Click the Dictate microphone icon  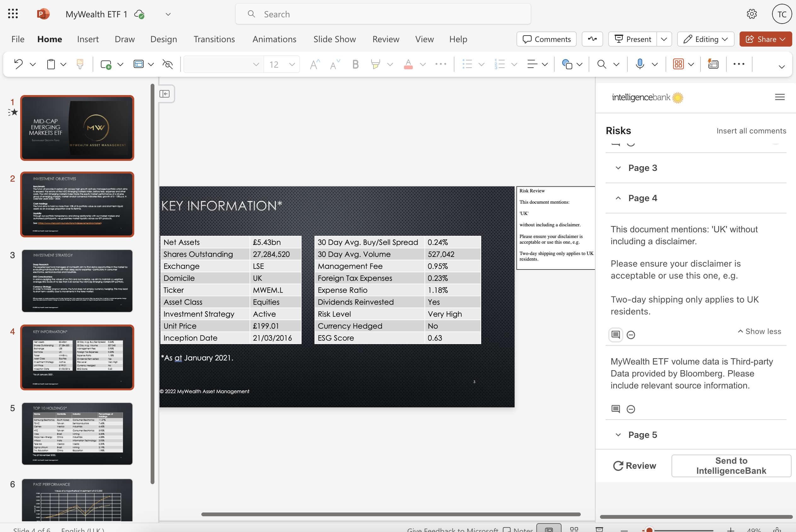640,64
